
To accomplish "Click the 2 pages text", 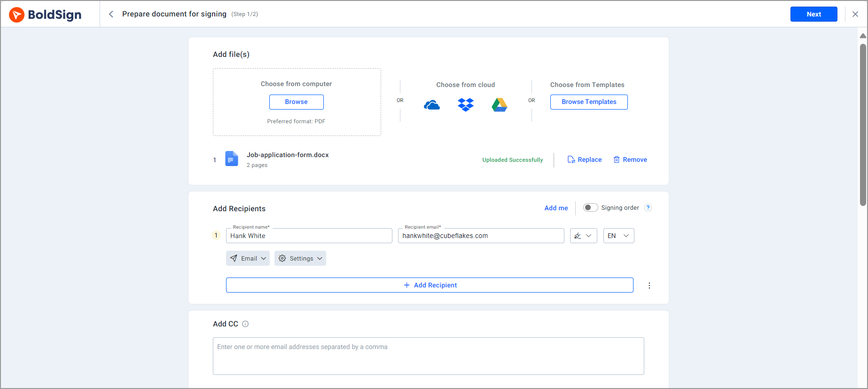I will tap(257, 165).
